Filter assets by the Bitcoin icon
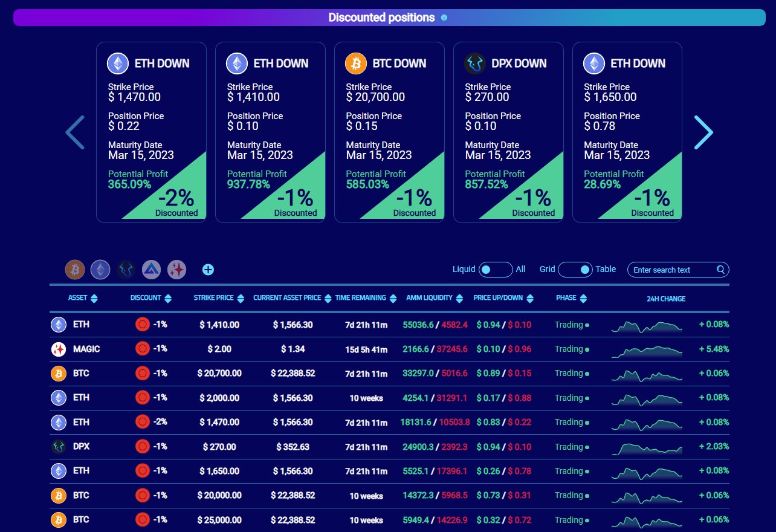The width and height of the screenshot is (776, 532). tap(75, 270)
